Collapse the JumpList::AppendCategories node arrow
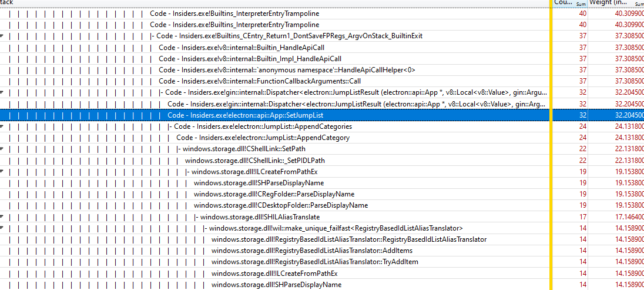Viewport: 644px width, 290px height. (x=1, y=126)
